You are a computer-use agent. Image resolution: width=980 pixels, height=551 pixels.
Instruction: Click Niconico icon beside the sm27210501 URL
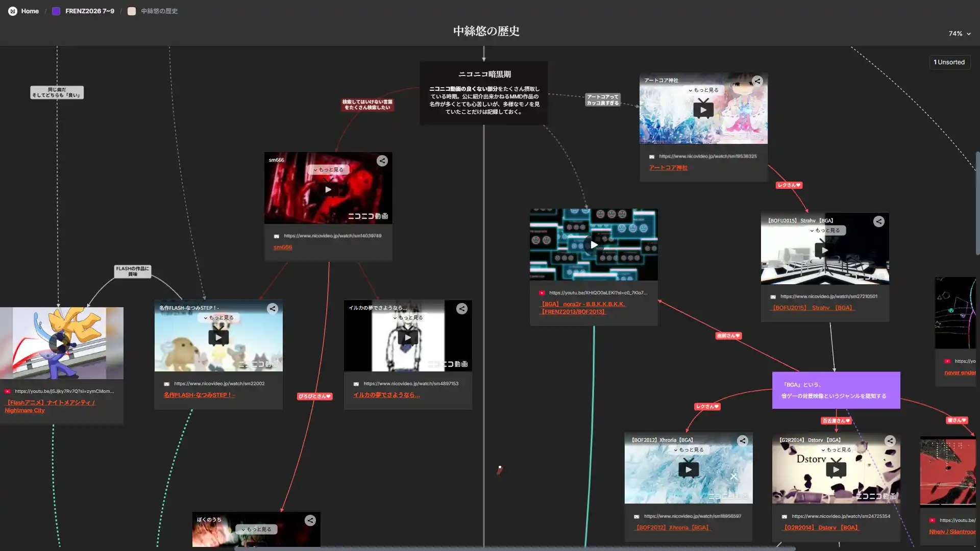[773, 297]
